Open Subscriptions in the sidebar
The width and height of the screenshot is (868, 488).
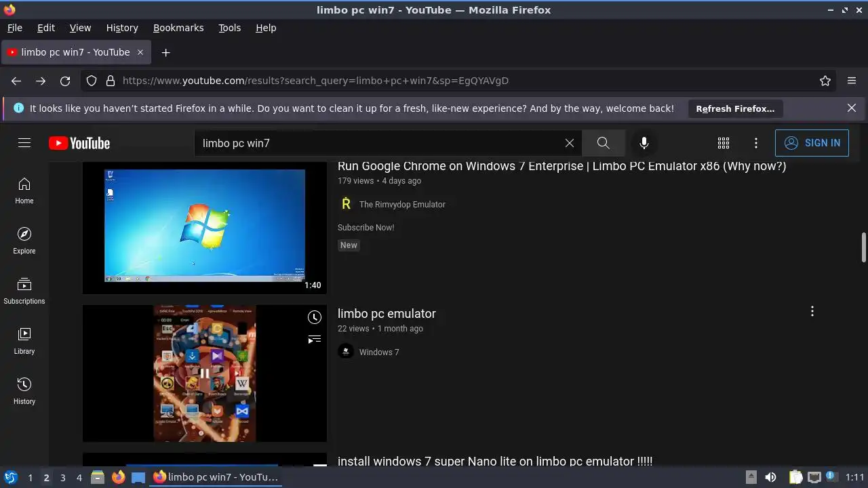coord(24,291)
